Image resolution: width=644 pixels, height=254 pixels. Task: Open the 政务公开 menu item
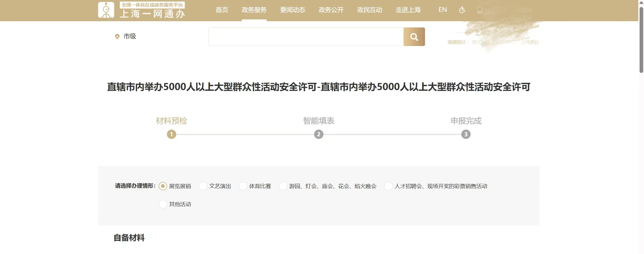[331, 10]
